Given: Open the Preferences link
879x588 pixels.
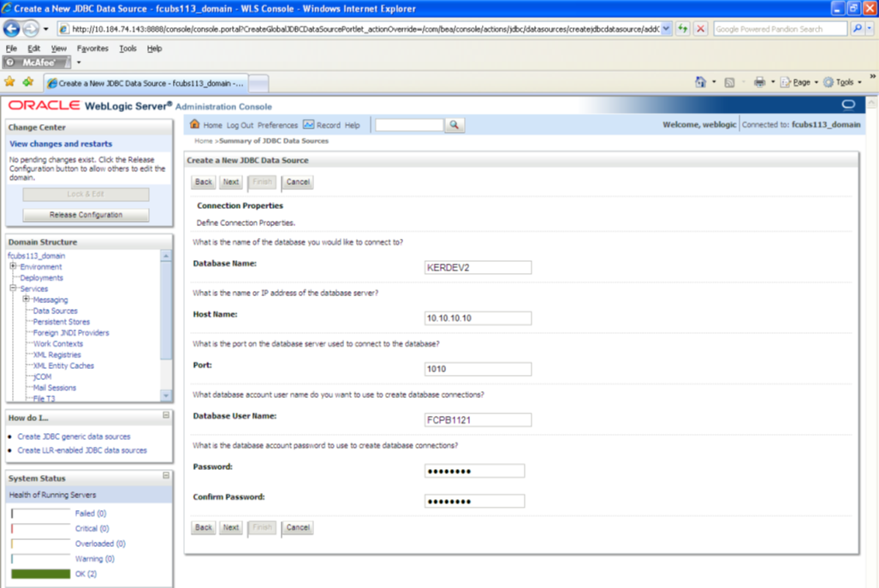Looking at the screenshot, I should (277, 125).
